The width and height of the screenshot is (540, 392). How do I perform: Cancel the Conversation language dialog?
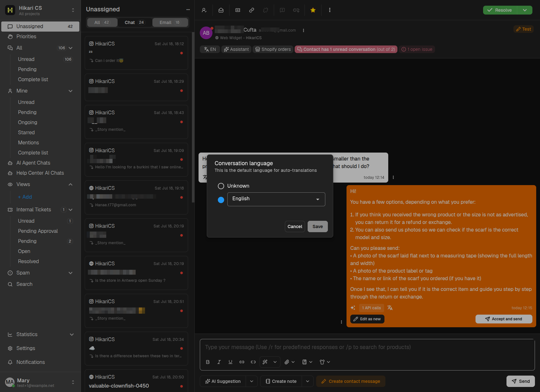point(295,226)
